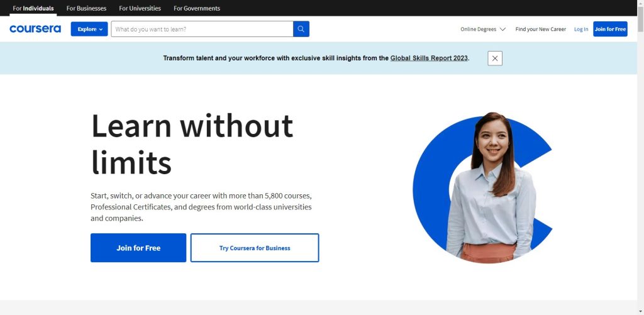This screenshot has height=315, width=644.
Task: Open the Explore dropdown menu
Action: [89, 29]
